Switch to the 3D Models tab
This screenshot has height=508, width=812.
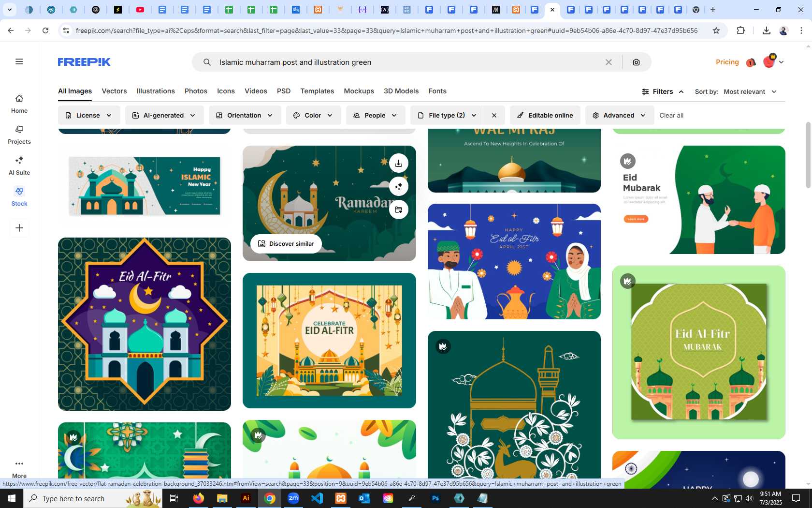[401, 91]
